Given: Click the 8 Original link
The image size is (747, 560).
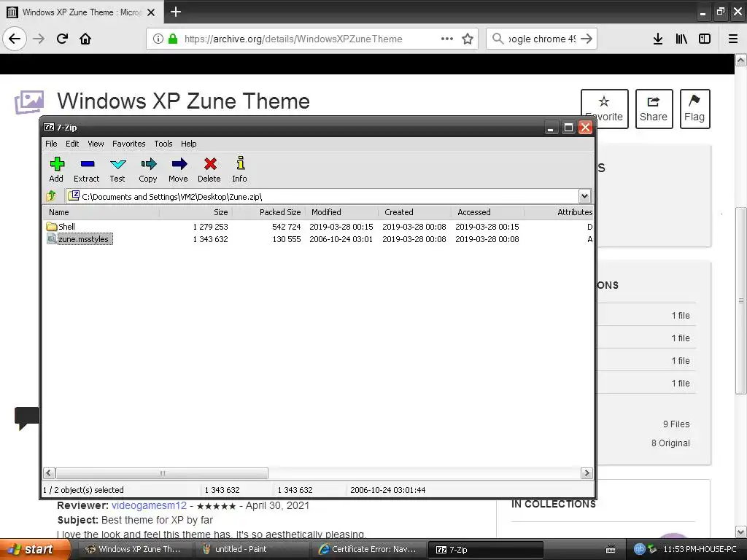Looking at the screenshot, I should click(670, 443).
